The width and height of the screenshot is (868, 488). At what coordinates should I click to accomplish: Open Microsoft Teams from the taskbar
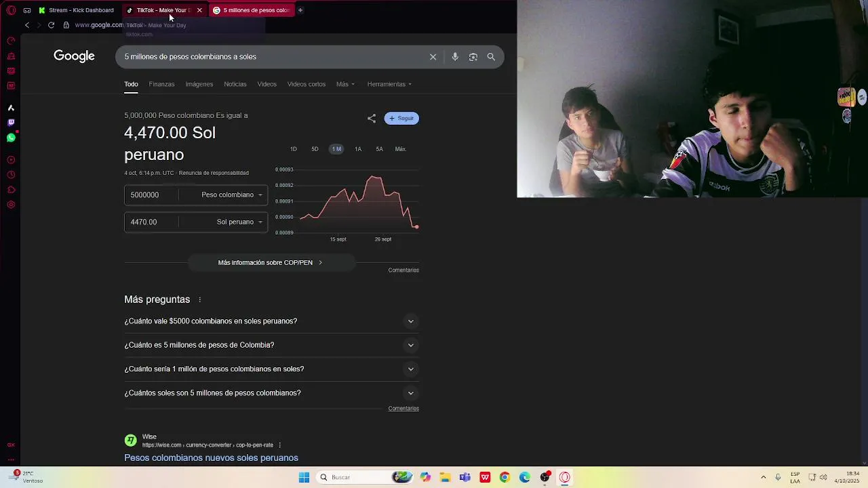[x=465, y=477]
